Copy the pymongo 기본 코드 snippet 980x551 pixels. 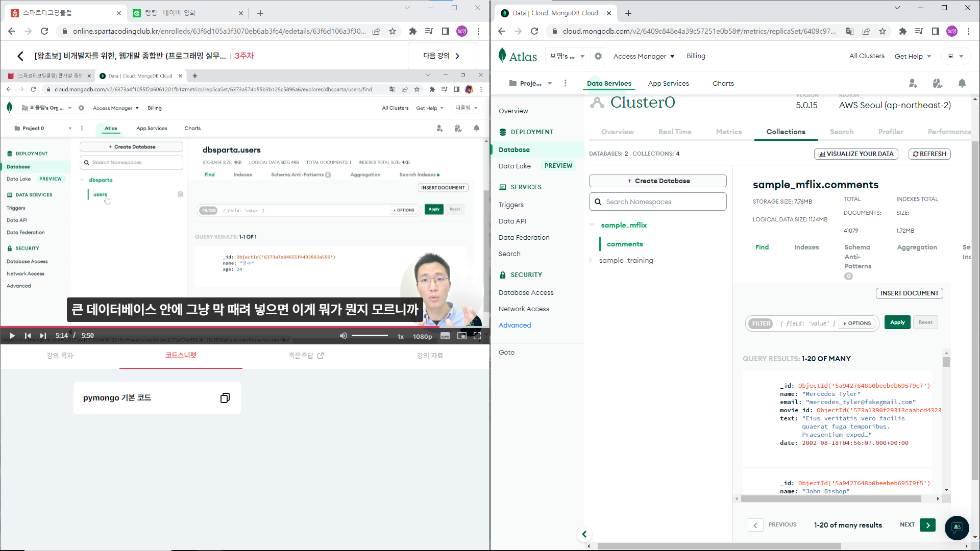pos(225,398)
